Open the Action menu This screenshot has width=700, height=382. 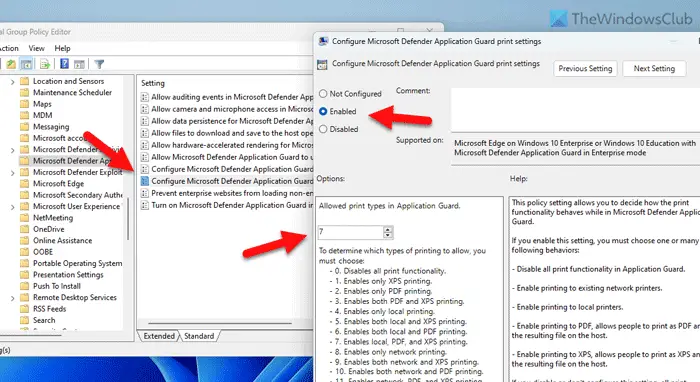pos(9,48)
